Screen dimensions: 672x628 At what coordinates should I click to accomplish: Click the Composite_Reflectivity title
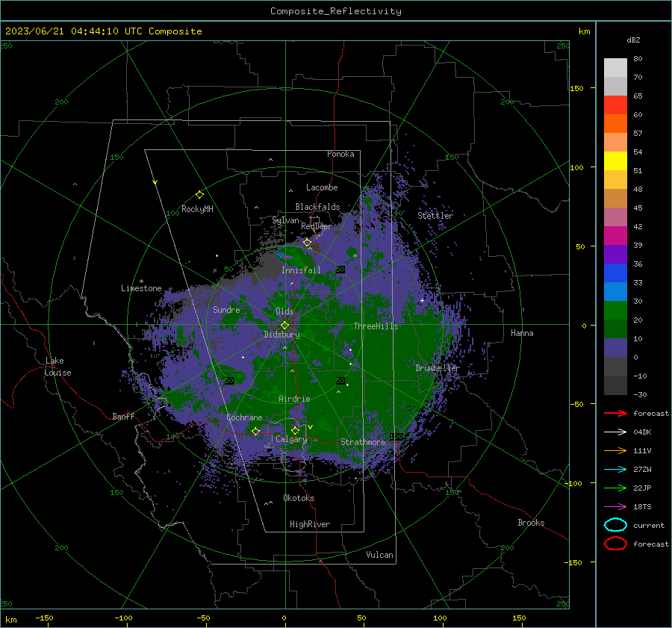(336, 11)
